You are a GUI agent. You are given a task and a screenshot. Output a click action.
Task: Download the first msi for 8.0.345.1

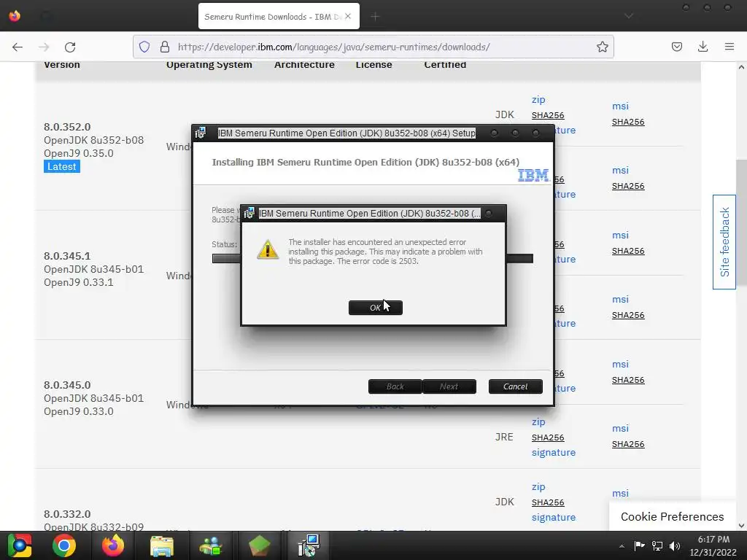tap(620, 236)
